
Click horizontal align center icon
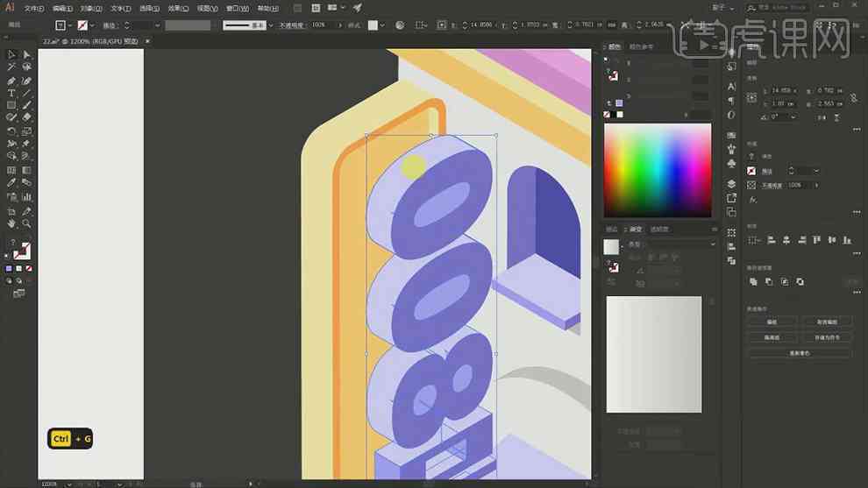point(786,240)
